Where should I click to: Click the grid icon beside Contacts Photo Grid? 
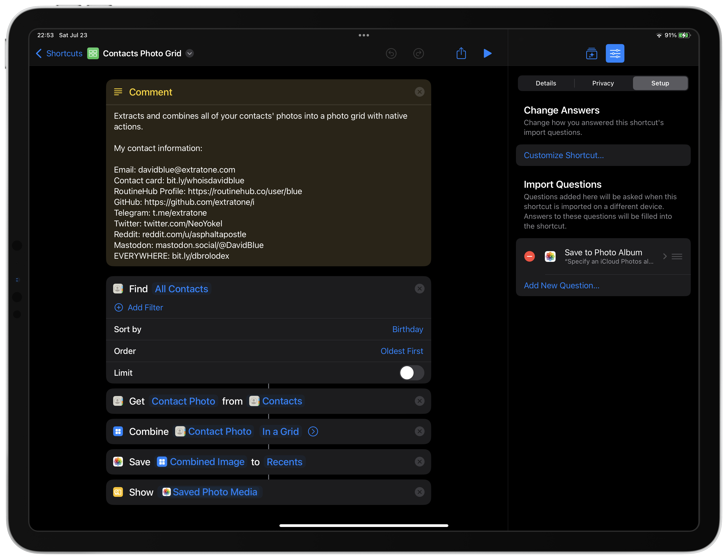click(93, 53)
